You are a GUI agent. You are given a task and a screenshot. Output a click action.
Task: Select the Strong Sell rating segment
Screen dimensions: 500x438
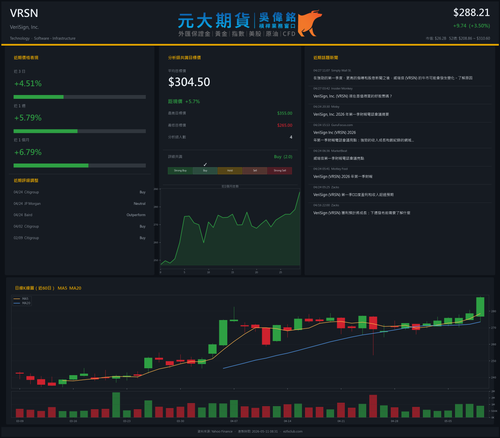pos(280,171)
